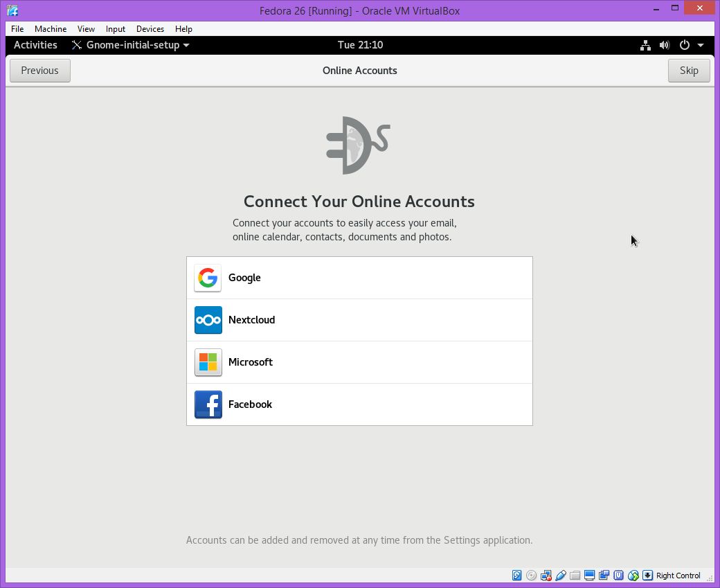Viewport: 720px width, 588px height.
Task: Click the Right Control host key label
Action: [x=678, y=576]
